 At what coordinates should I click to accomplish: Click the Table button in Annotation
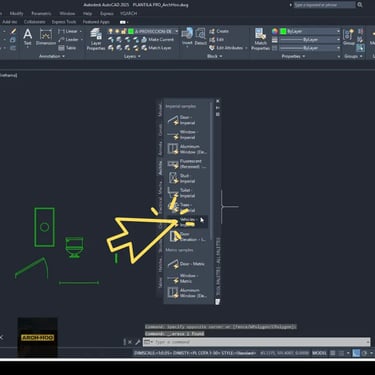click(x=68, y=48)
